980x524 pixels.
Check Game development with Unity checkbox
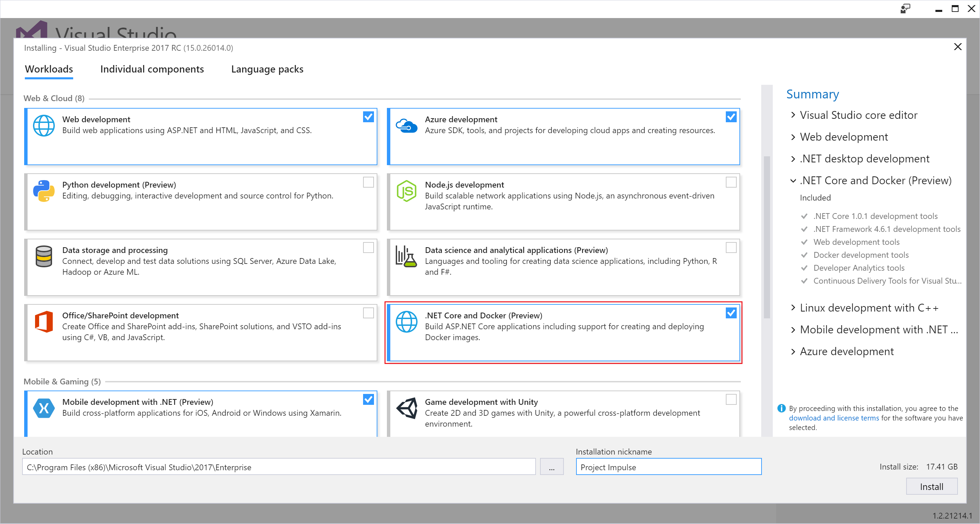coord(731,400)
